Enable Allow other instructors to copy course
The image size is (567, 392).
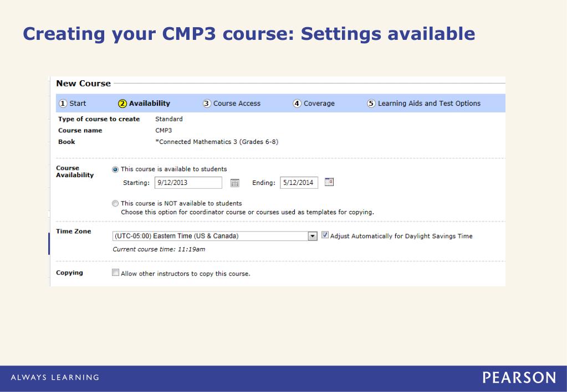coord(115,272)
